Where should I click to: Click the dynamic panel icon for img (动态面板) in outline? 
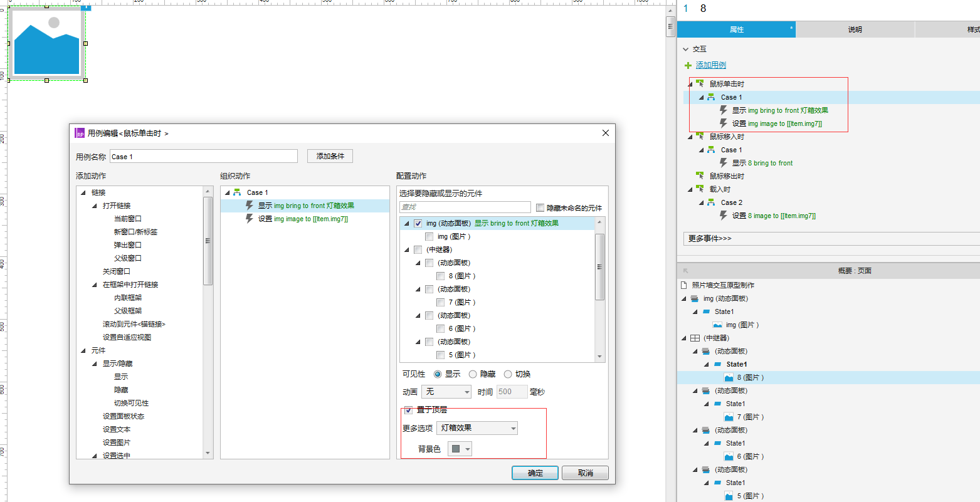(695, 299)
